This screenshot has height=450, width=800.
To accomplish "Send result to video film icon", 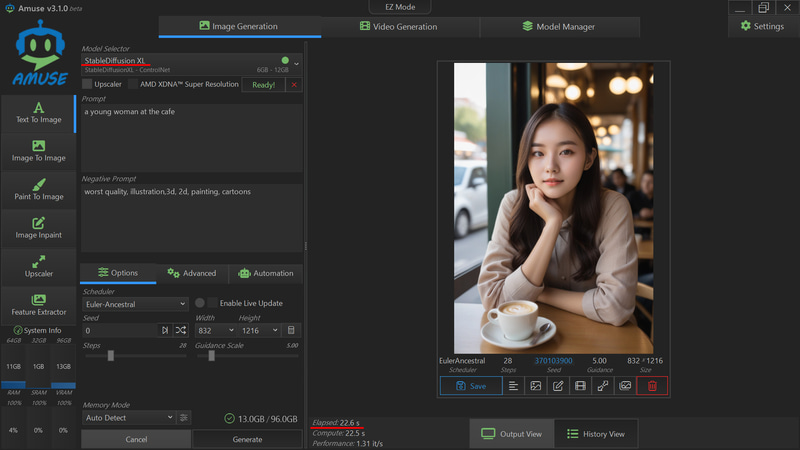I will [581, 386].
